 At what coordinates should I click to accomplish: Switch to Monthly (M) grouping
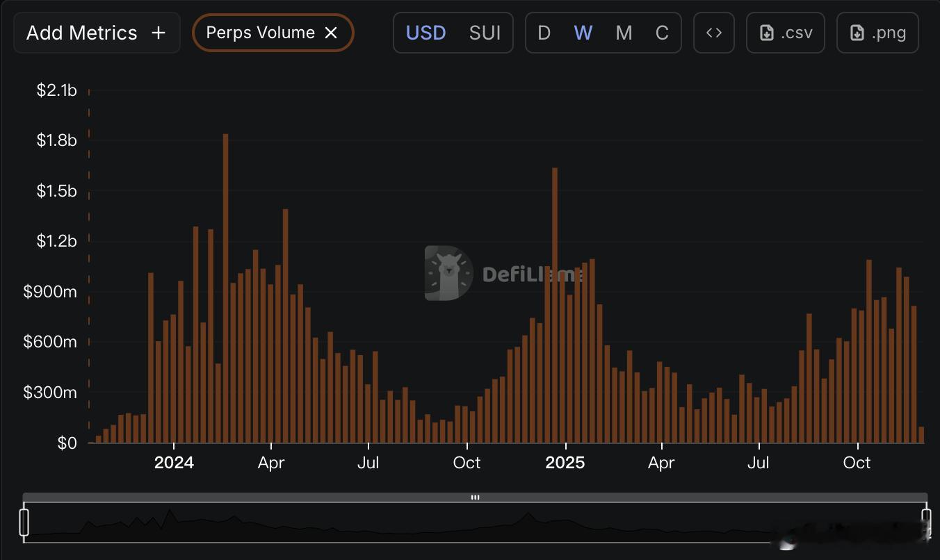tap(624, 33)
